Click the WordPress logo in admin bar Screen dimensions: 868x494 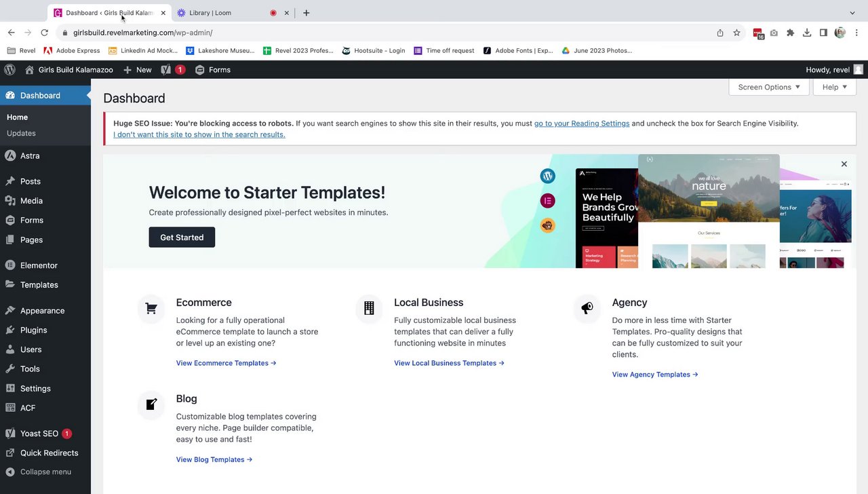(9, 69)
